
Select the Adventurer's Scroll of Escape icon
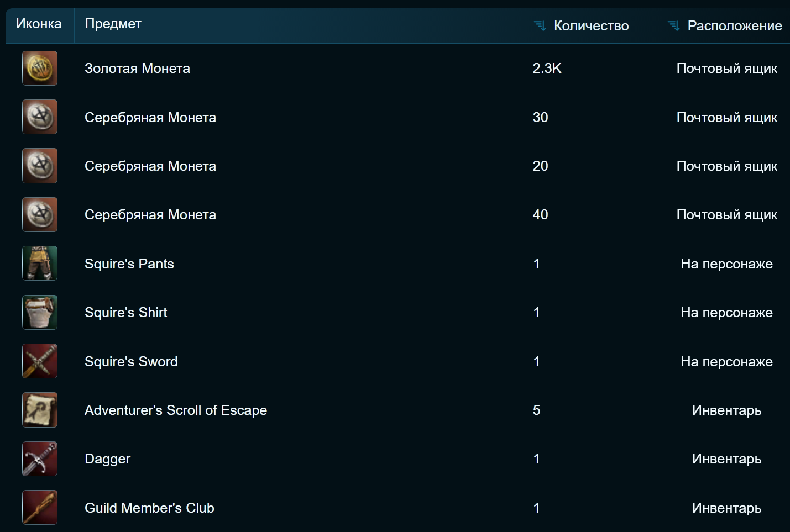40,410
